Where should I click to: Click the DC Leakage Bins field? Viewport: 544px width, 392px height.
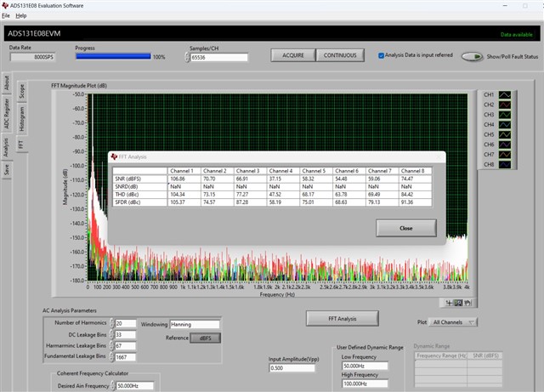point(126,335)
